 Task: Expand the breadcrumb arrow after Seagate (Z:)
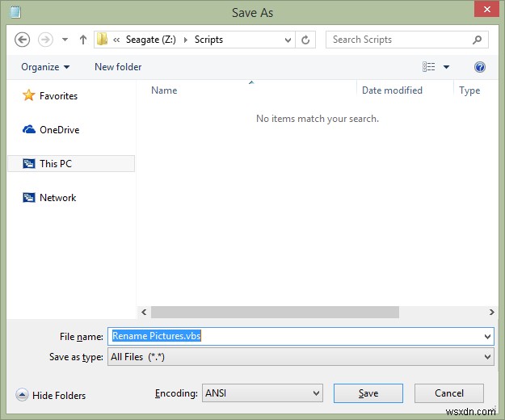[186, 40]
